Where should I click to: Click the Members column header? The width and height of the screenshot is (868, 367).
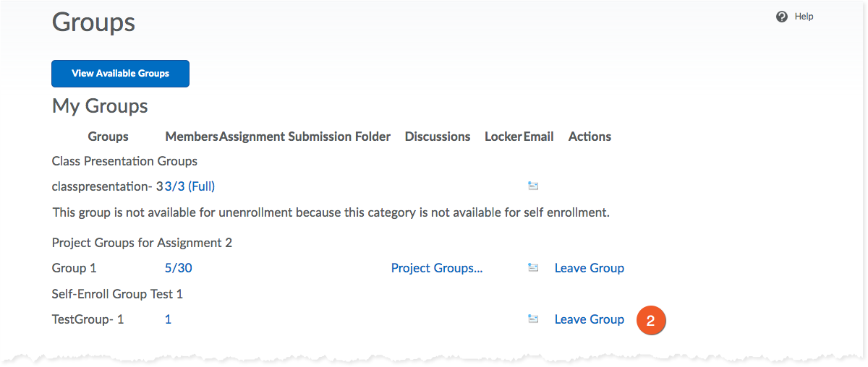pos(191,137)
